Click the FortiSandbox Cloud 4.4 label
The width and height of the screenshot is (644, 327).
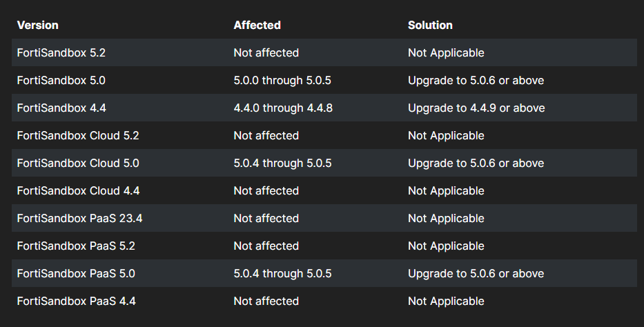point(79,190)
